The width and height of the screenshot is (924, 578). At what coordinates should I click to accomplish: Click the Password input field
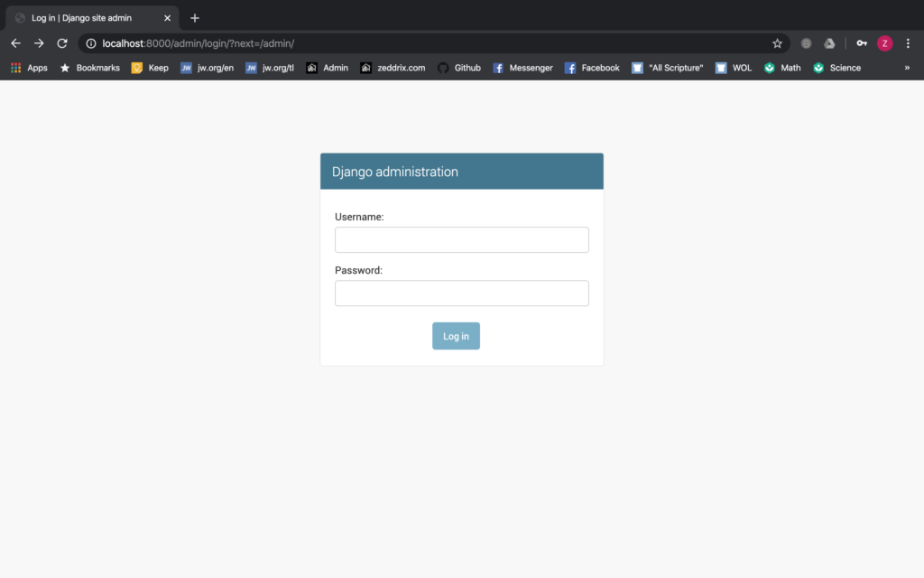click(461, 294)
